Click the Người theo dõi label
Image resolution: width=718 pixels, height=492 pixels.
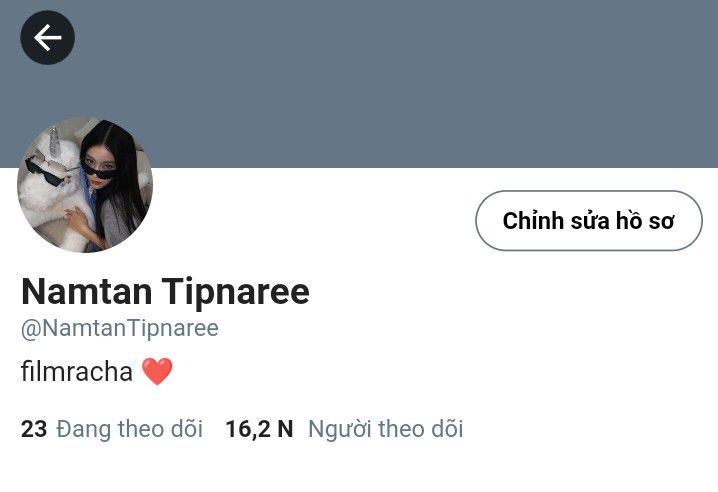386,429
